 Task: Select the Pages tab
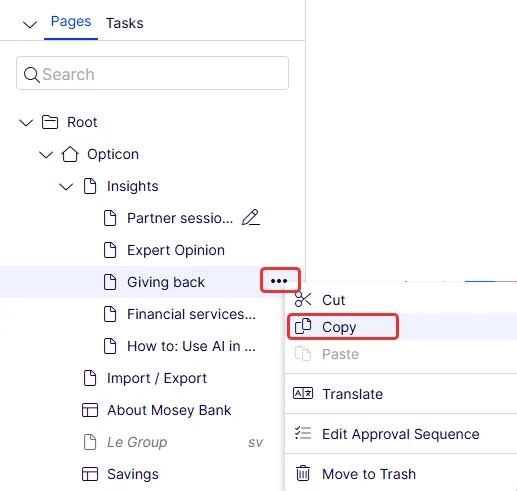[71, 22]
